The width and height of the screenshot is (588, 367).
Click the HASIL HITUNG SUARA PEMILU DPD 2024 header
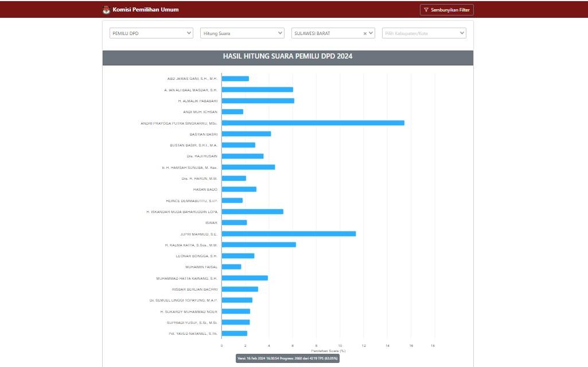pos(287,56)
